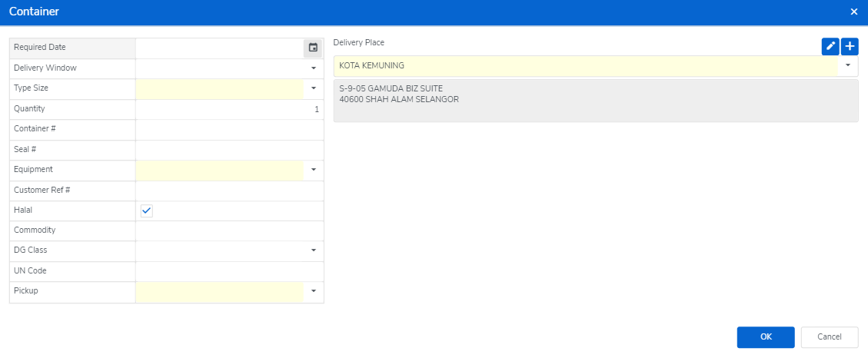Select the Customer Ref # field

(228, 190)
